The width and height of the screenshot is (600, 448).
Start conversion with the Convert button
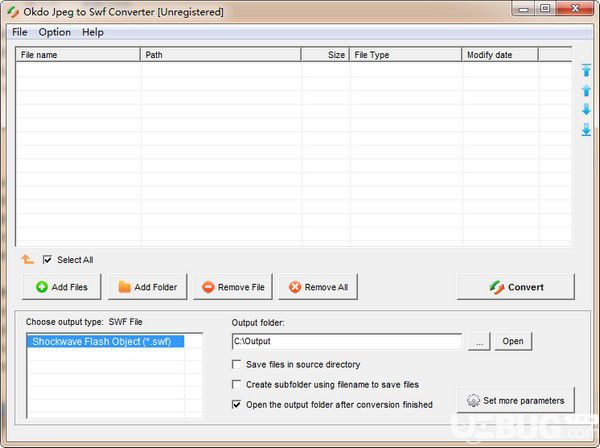coord(516,287)
